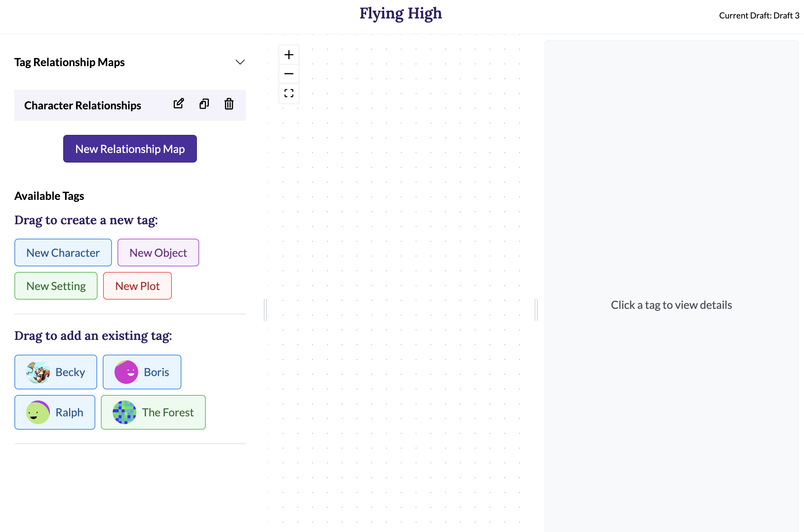Click the zoom in button on the canvas
This screenshot has height=532, width=804.
click(289, 55)
